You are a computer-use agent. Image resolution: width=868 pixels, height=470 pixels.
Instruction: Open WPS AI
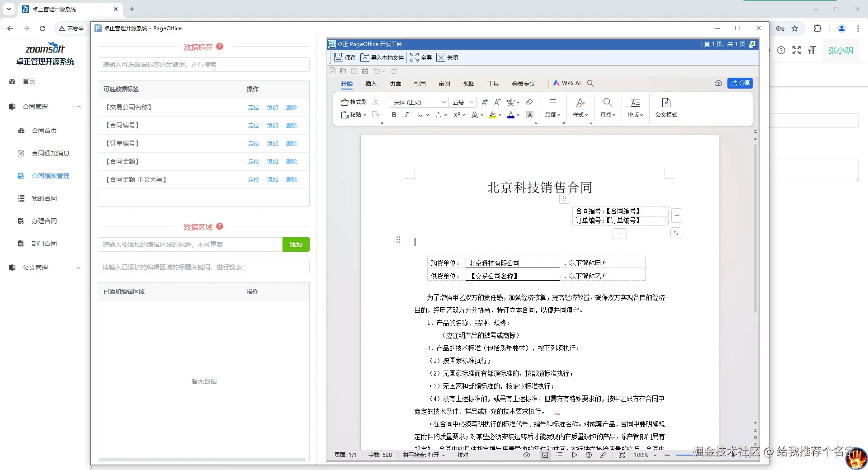(567, 83)
